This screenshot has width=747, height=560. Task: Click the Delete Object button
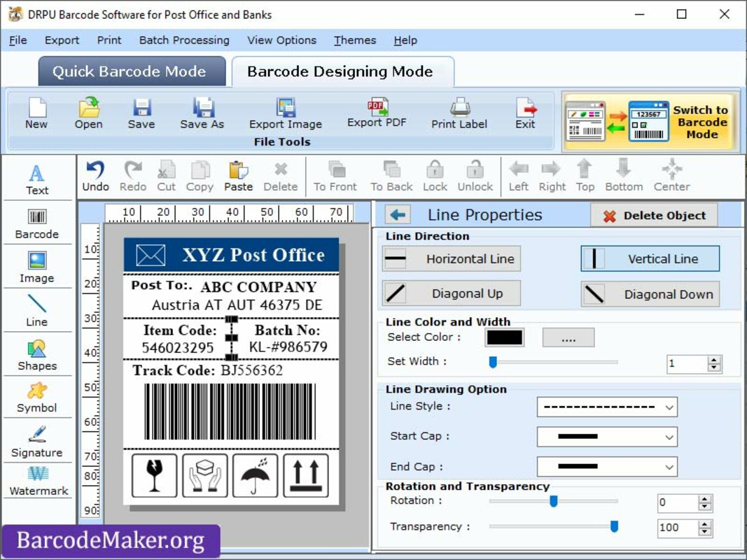pos(653,215)
